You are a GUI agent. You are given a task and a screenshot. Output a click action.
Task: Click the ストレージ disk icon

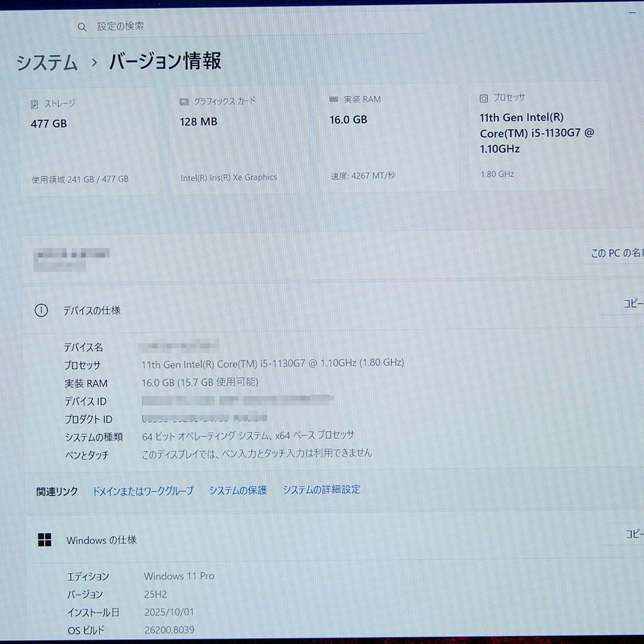pyautogui.click(x=35, y=104)
